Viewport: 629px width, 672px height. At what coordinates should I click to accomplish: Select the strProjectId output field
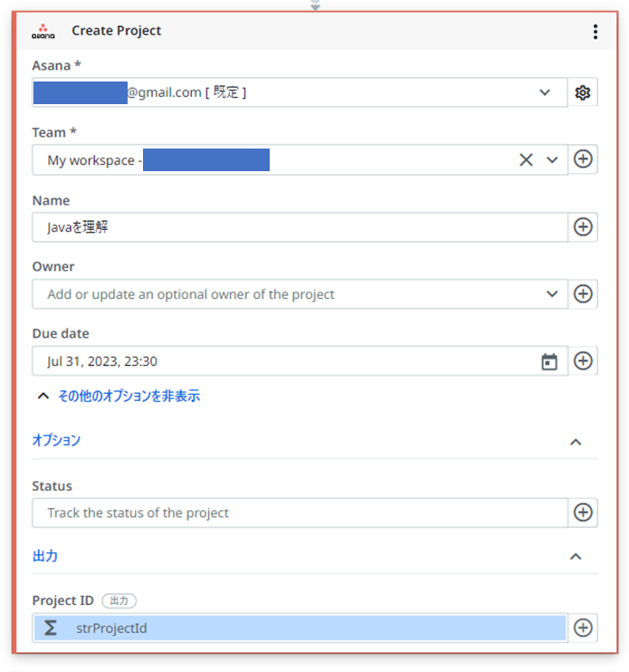(x=300, y=628)
